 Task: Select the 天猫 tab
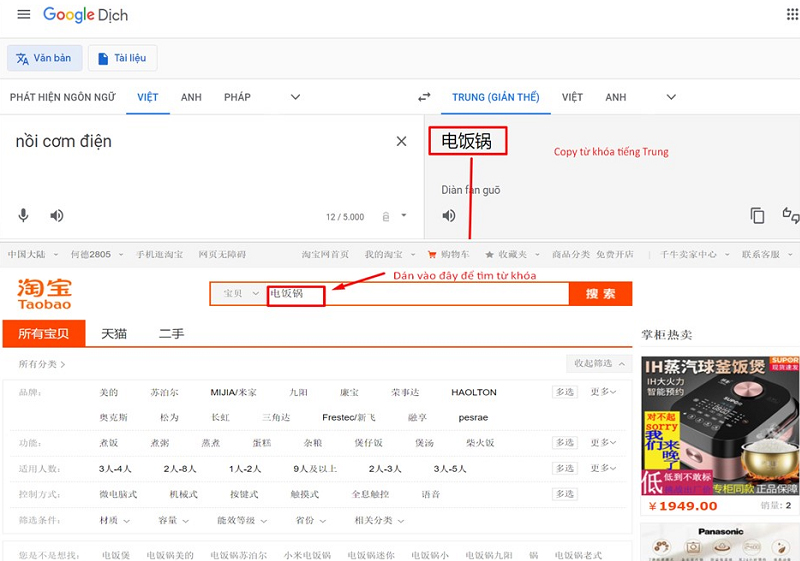click(x=114, y=334)
